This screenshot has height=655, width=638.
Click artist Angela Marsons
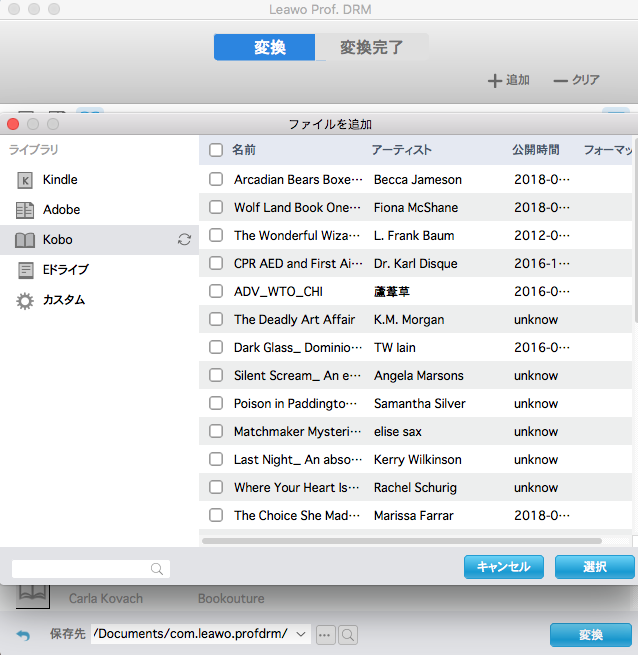point(419,376)
